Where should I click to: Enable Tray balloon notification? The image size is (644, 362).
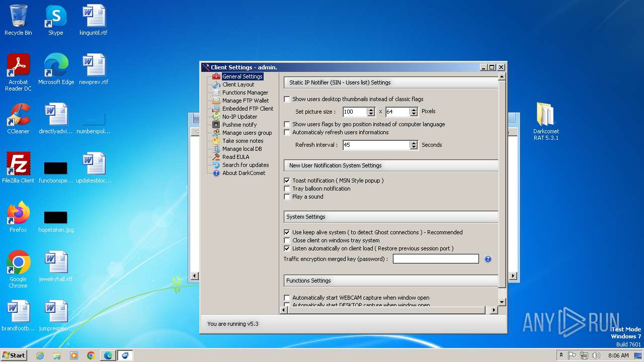[x=287, y=189]
